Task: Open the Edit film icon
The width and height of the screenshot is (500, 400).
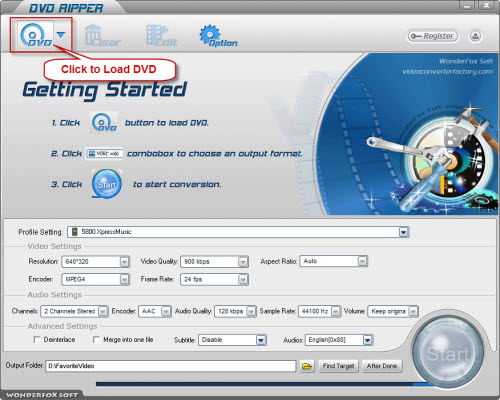Action: (162, 36)
